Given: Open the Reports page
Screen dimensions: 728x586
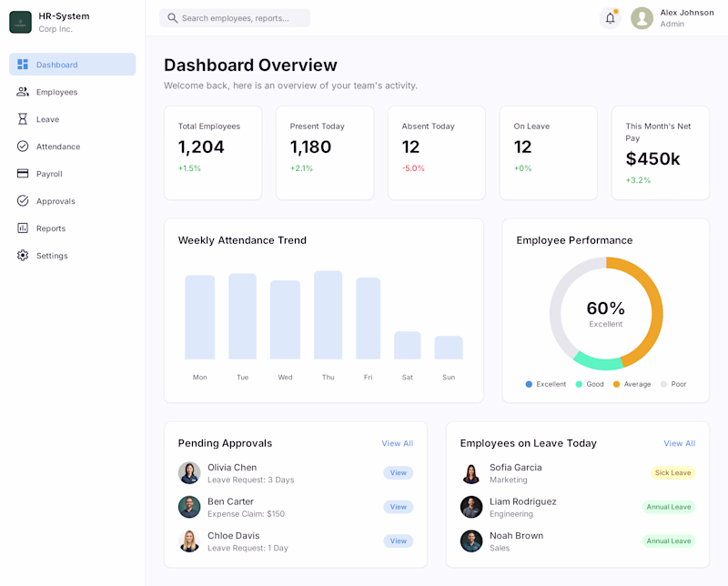Looking at the screenshot, I should click(x=73, y=228).
